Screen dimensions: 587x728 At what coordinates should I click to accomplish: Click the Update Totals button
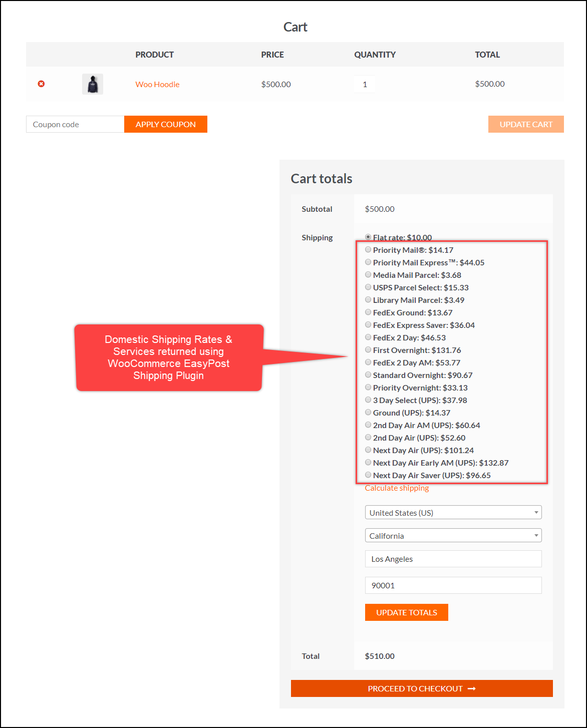click(x=407, y=612)
